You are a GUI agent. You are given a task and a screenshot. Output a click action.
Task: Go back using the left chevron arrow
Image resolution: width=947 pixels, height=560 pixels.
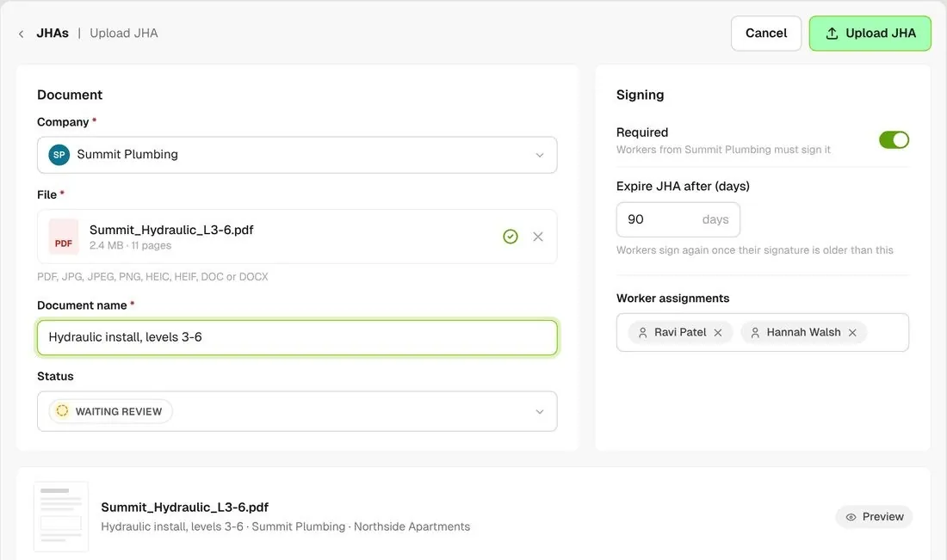coord(22,34)
